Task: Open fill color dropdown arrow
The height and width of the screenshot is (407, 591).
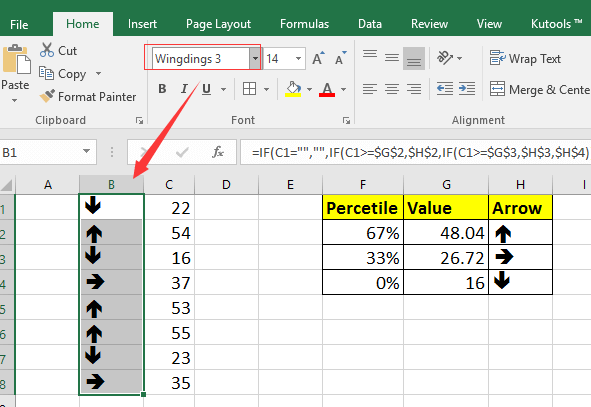Action: (309, 89)
